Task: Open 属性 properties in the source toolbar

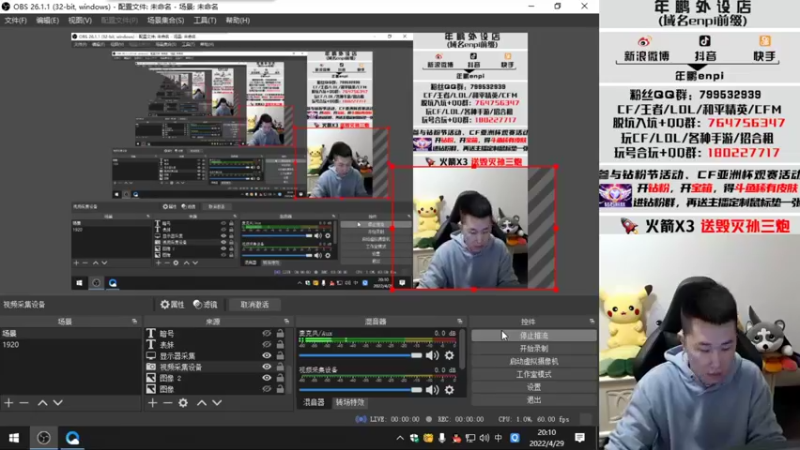Action: (172, 305)
